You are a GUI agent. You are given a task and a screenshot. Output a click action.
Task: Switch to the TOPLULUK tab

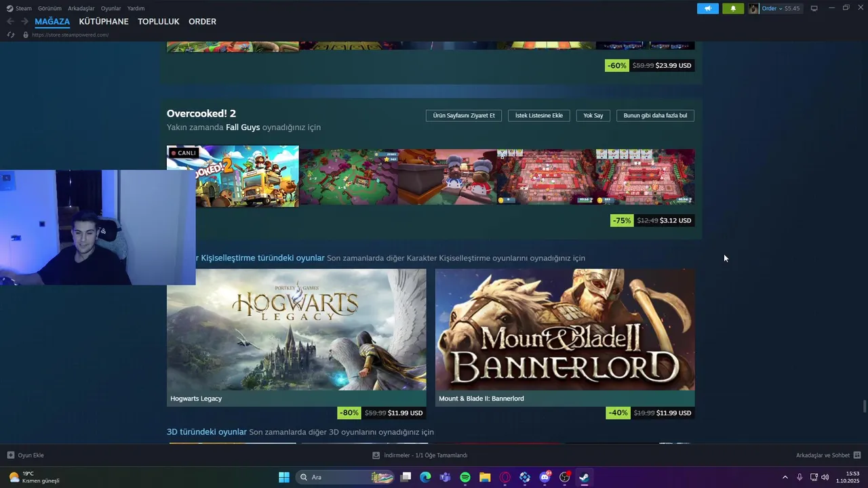point(159,22)
